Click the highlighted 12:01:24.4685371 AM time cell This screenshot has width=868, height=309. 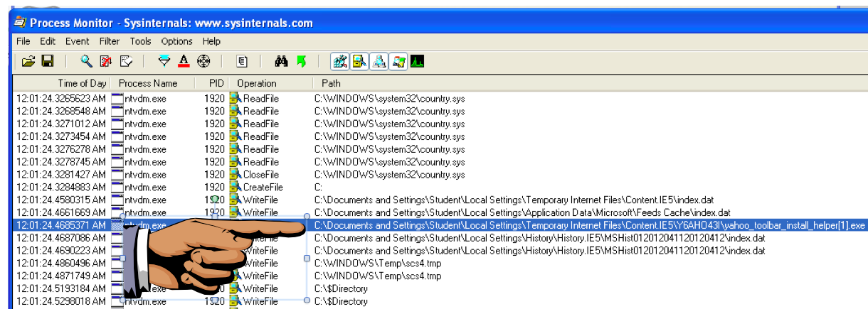coord(61,225)
